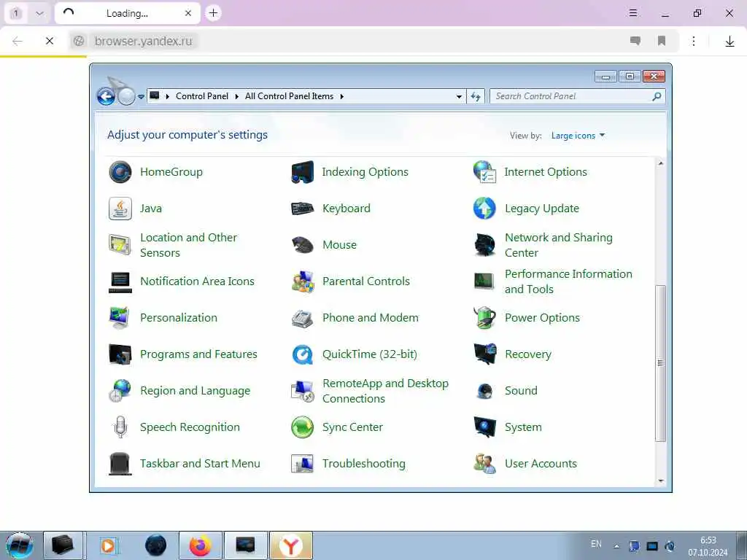The height and width of the screenshot is (560, 747).
Task: Open the HomeGroup icon
Action: pyautogui.click(x=120, y=172)
